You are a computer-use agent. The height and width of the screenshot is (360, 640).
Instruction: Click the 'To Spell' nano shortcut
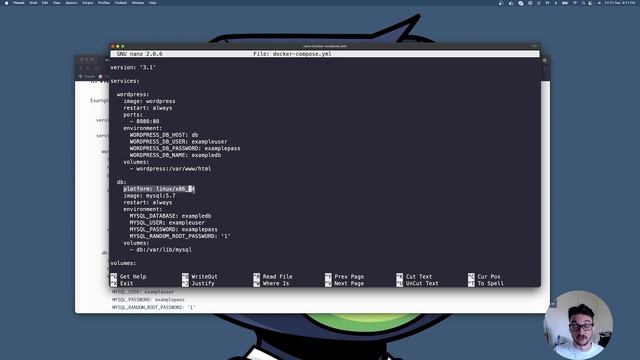[486, 283]
